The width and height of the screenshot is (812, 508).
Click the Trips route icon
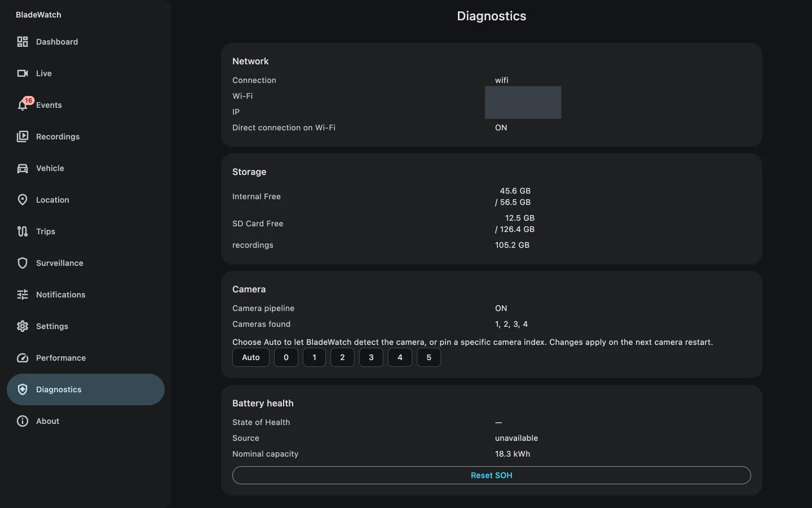click(23, 231)
